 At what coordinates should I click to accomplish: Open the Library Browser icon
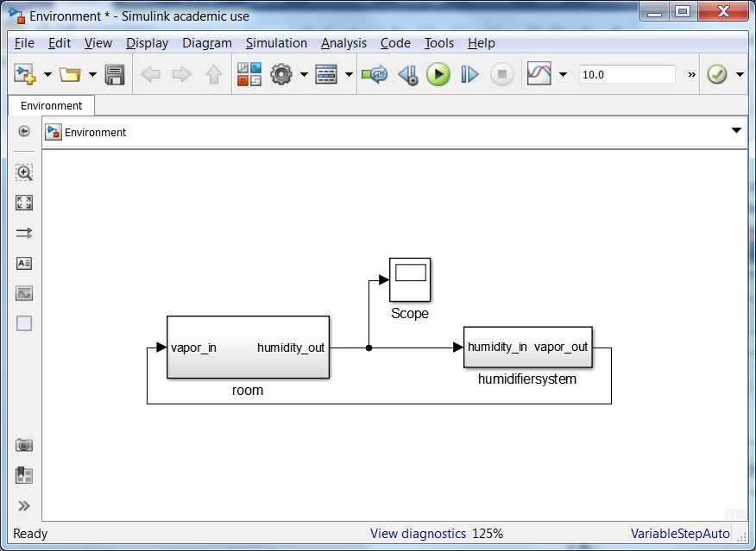click(249, 75)
